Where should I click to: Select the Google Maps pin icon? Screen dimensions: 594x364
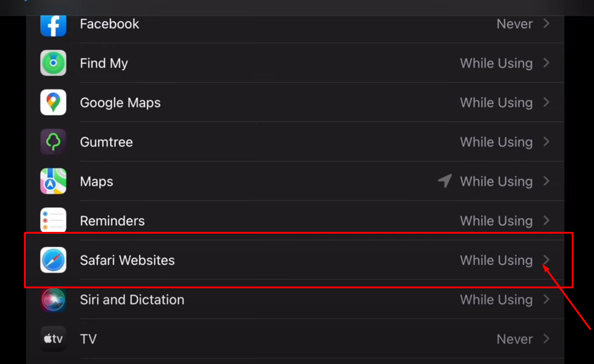[54, 102]
